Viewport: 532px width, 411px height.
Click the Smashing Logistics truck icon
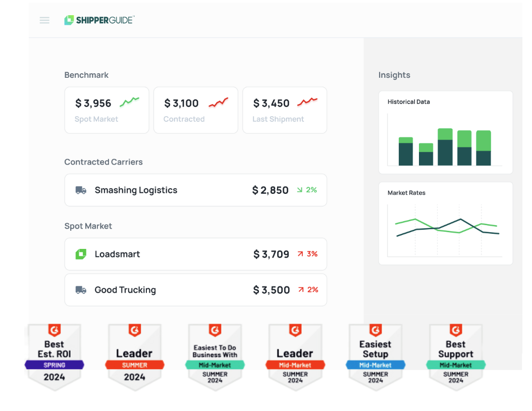[x=81, y=190]
